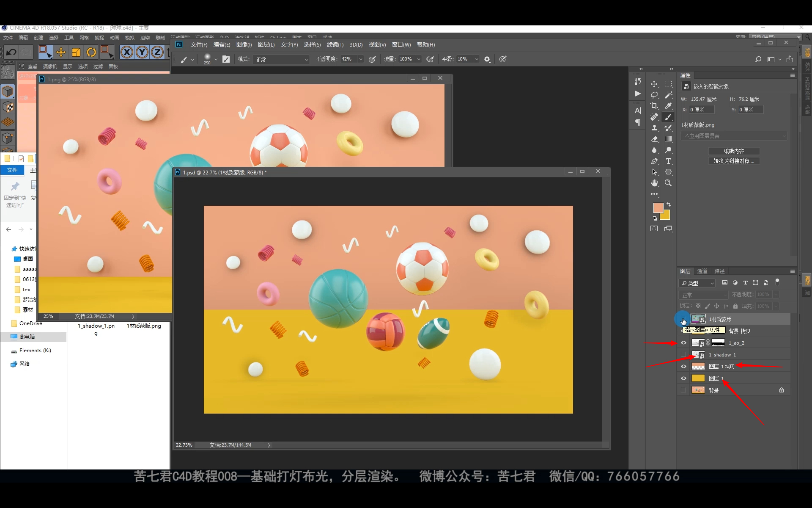Hide the 图层 1 layer
This screenshot has width=812, height=508.
[x=683, y=378]
